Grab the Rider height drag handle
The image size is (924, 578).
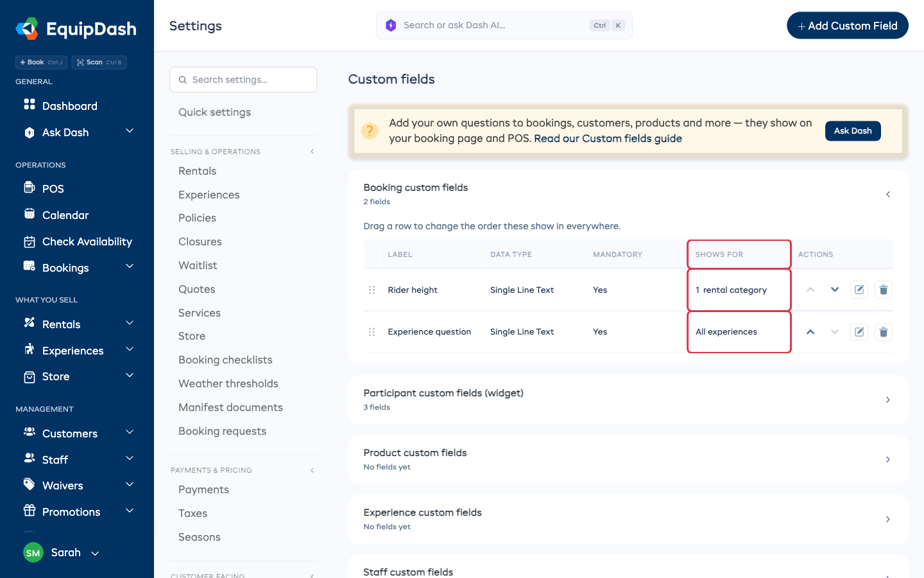click(x=372, y=290)
